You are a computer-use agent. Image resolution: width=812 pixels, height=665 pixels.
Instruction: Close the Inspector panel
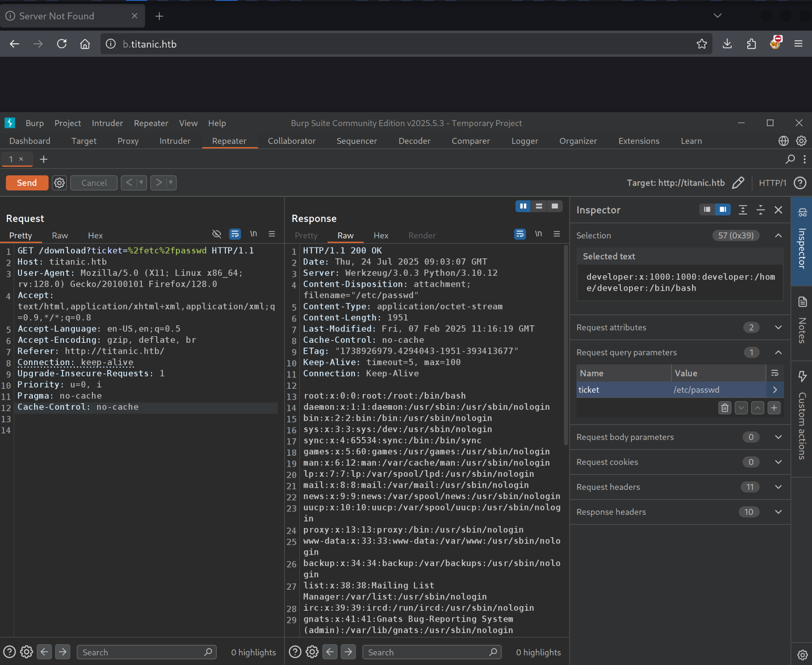[x=778, y=210]
